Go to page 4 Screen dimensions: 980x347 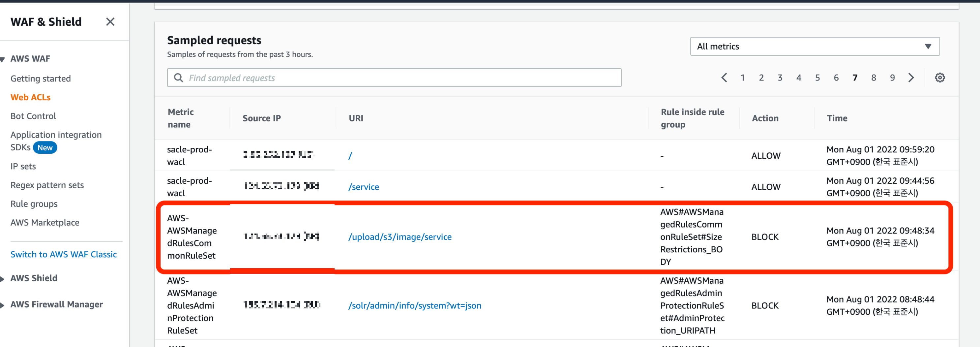[x=798, y=78]
